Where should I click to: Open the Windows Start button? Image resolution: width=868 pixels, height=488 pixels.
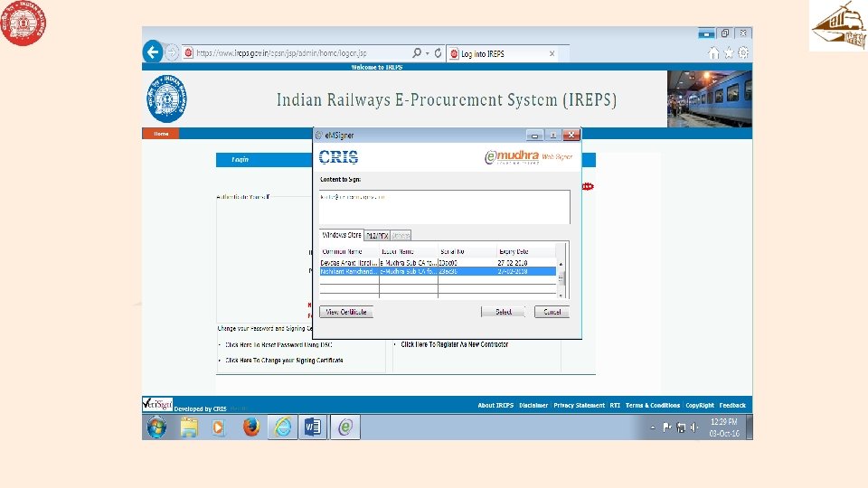156,427
